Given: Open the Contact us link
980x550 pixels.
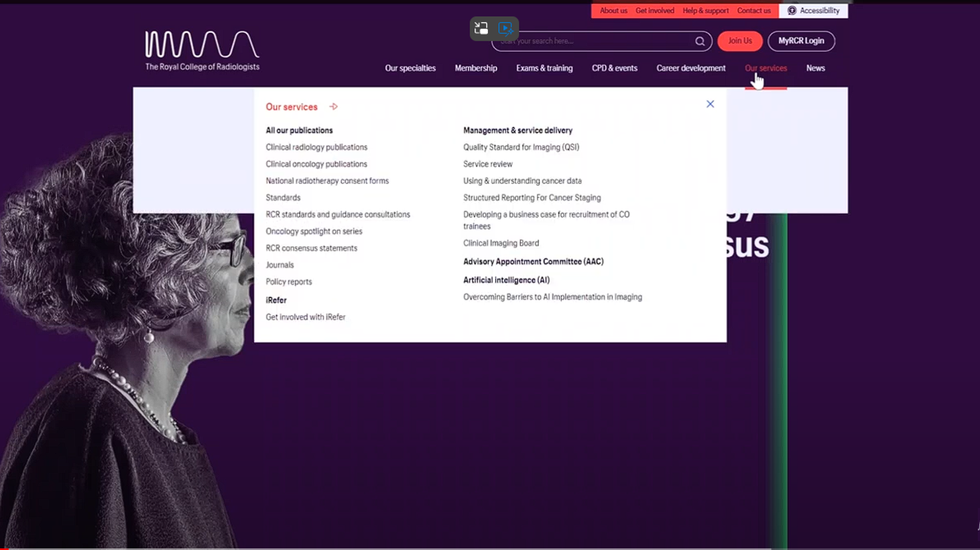Looking at the screenshot, I should 754,11.
